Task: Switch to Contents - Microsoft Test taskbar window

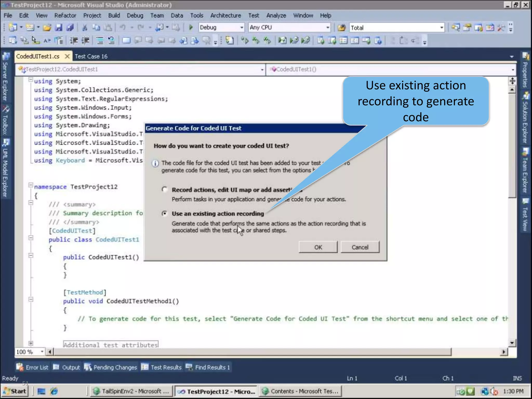Action: pos(300,391)
